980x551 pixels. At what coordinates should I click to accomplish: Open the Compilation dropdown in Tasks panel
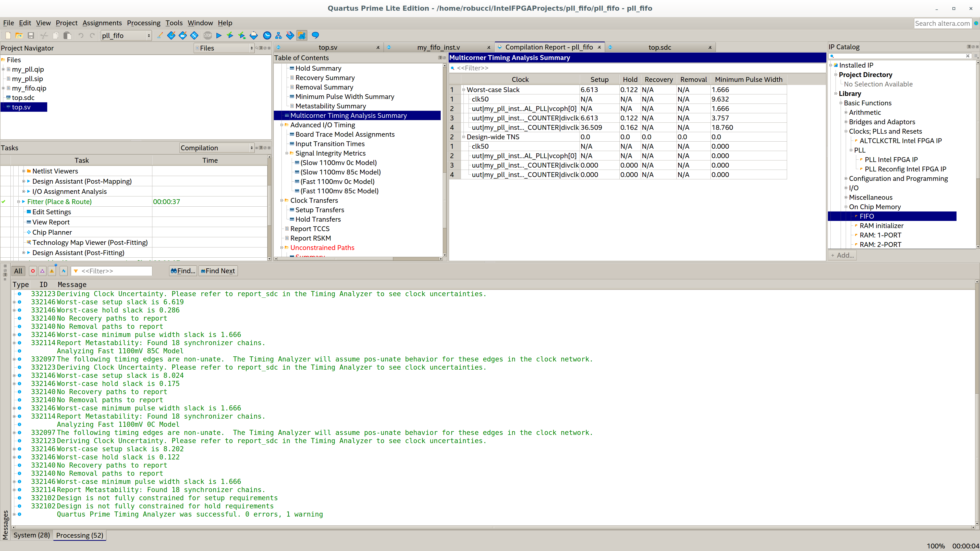coord(216,148)
